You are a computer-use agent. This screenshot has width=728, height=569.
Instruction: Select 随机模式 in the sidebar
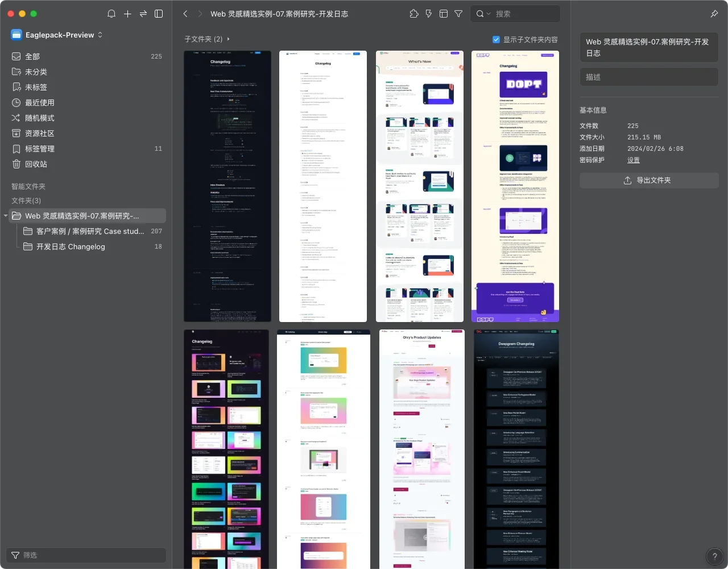click(x=39, y=118)
